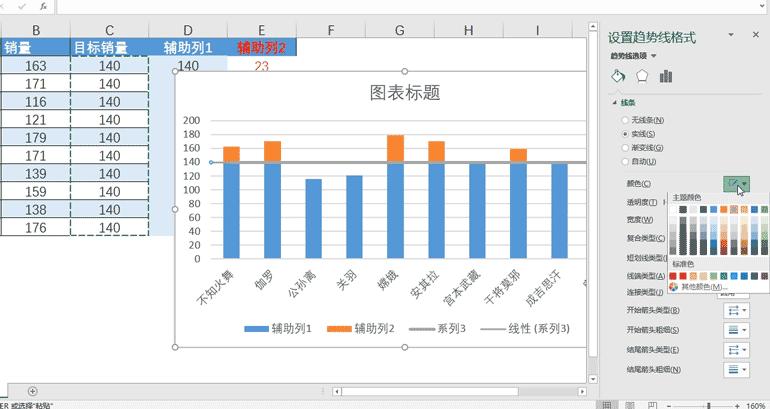The width and height of the screenshot is (770, 409).
Task: Click horizontal scrollbar right arrow
Action: pos(582,391)
